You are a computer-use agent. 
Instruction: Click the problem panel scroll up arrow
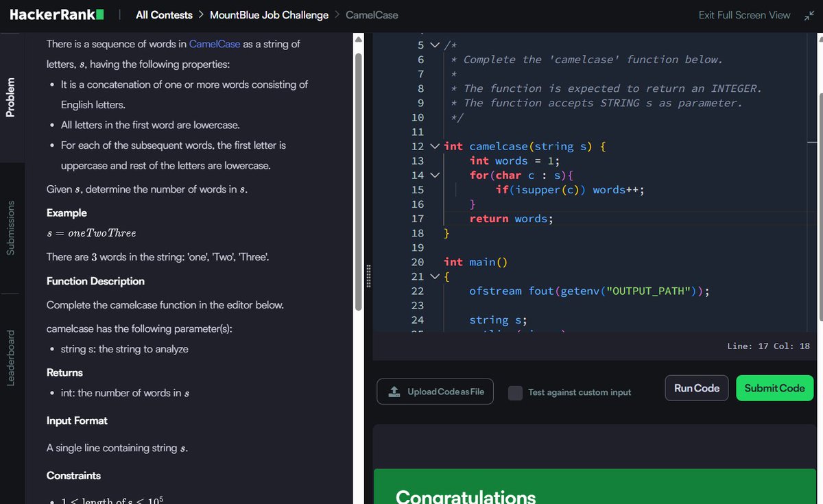click(358, 38)
